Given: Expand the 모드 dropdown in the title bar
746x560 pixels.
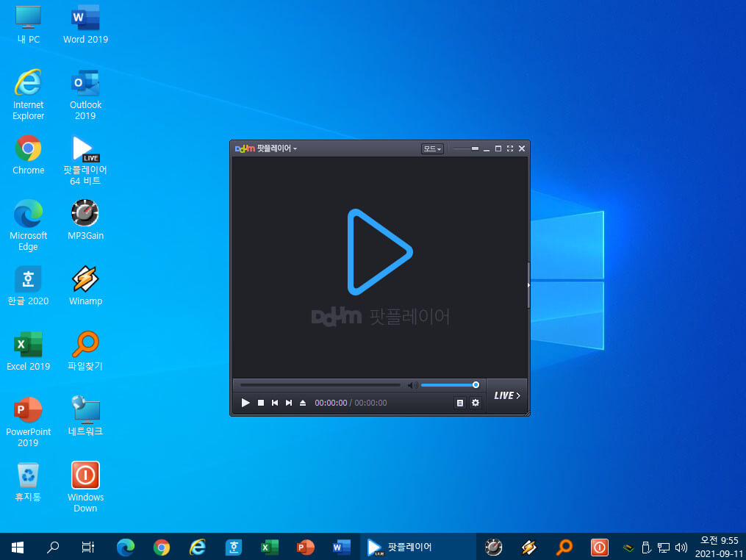Looking at the screenshot, I should [x=432, y=149].
